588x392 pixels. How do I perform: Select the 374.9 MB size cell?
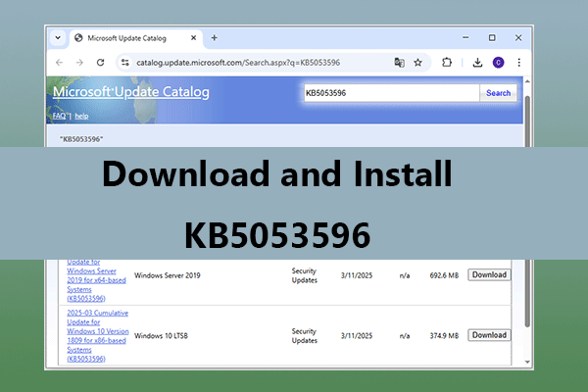pos(444,336)
